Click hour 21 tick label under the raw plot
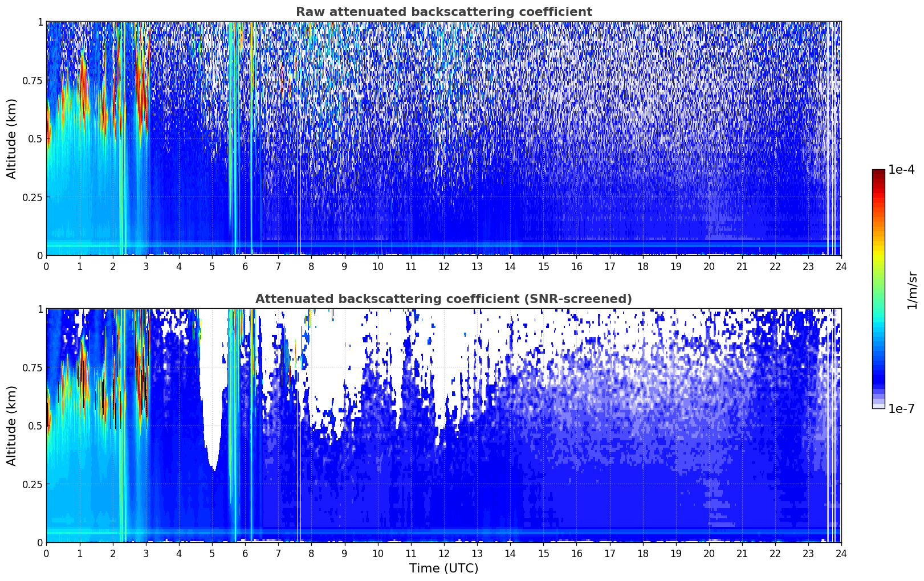The image size is (924, 581). pyautogui.click(x=742, y=266)
